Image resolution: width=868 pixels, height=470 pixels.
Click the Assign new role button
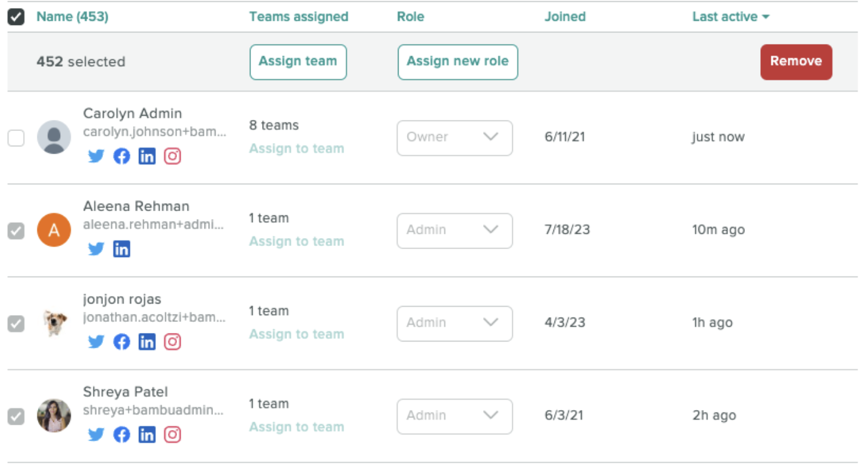tap(457, 62)
